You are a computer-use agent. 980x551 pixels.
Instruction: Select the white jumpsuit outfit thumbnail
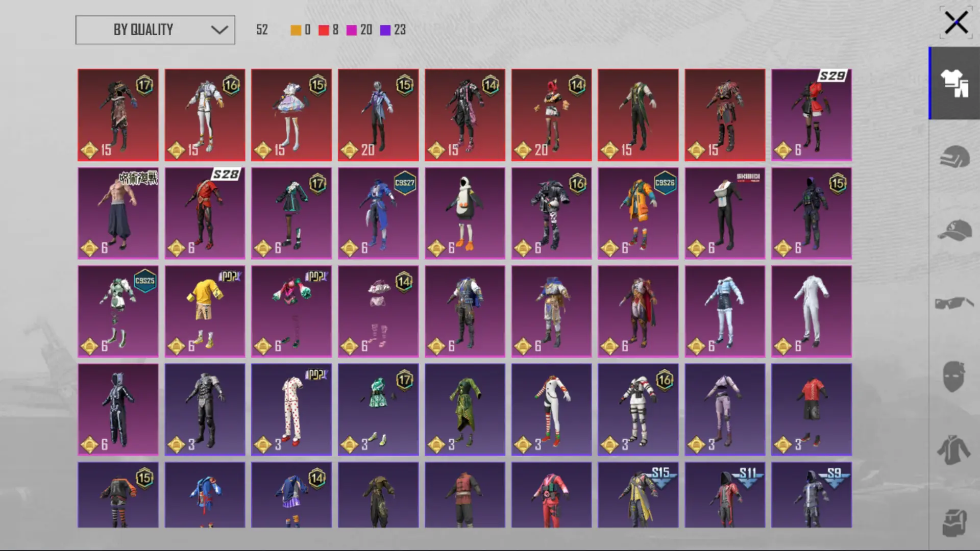pyautogui.click(x=811, y=311)
